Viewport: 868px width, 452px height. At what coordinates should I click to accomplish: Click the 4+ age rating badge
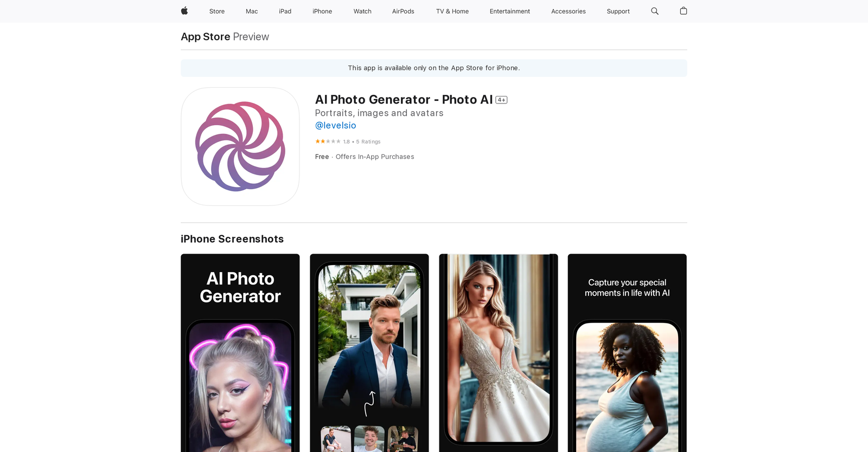click(x=501, y=100)
